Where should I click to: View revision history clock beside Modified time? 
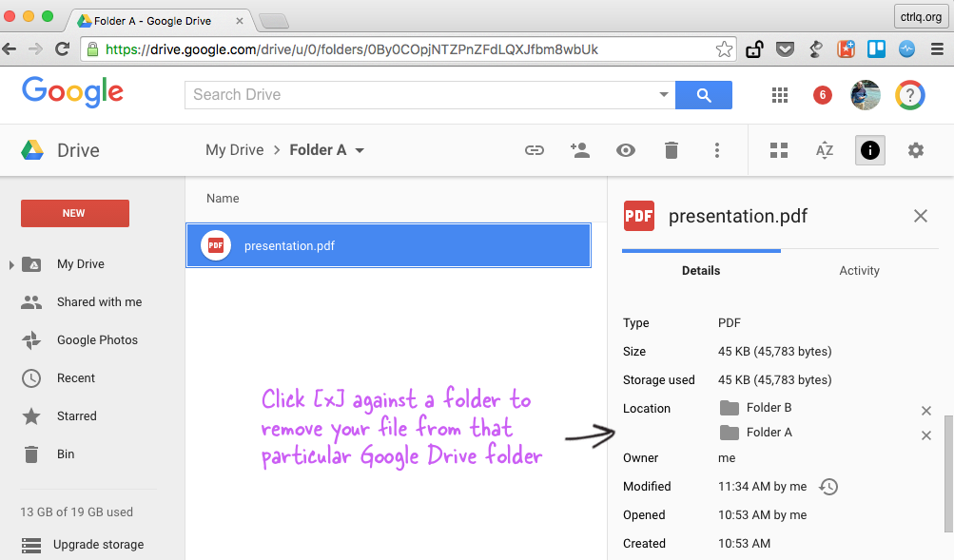click(x=827, y=486)
